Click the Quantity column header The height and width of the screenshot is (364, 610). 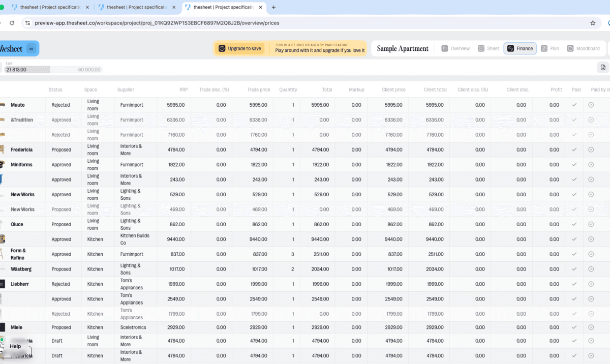point(288,89)
